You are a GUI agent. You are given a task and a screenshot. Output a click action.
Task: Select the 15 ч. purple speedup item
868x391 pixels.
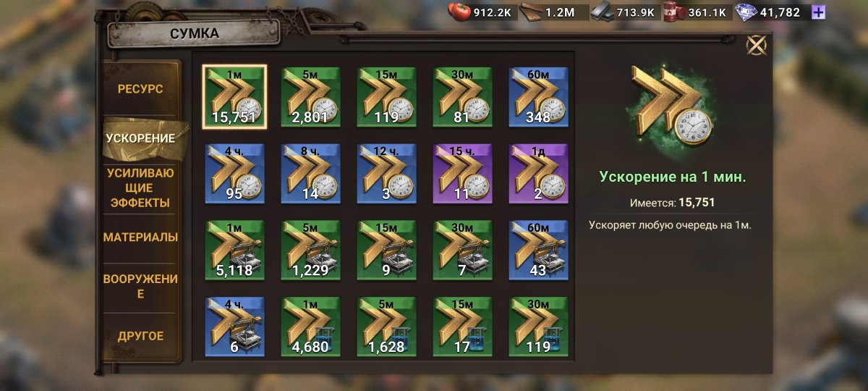click(x=463, y=173)
